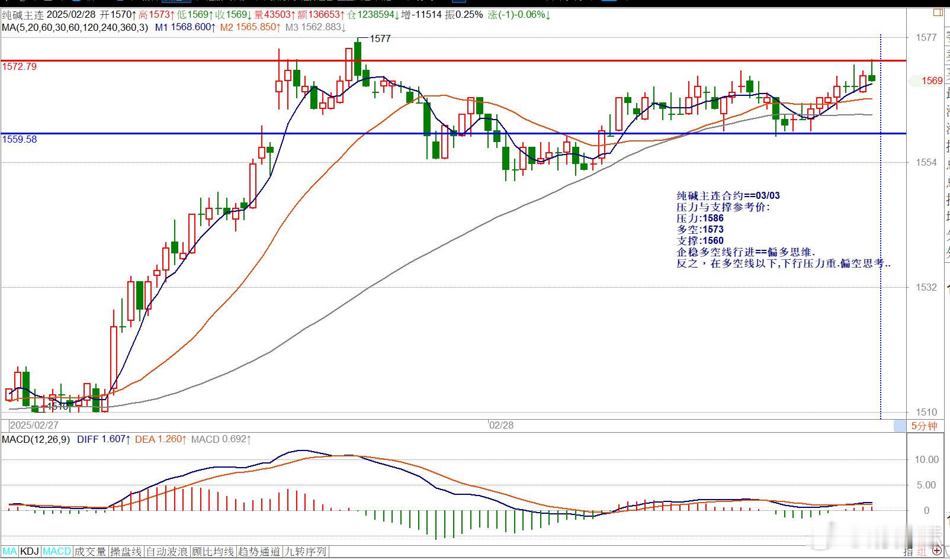Click the 10.00 MACD axis label

(927, 459)
